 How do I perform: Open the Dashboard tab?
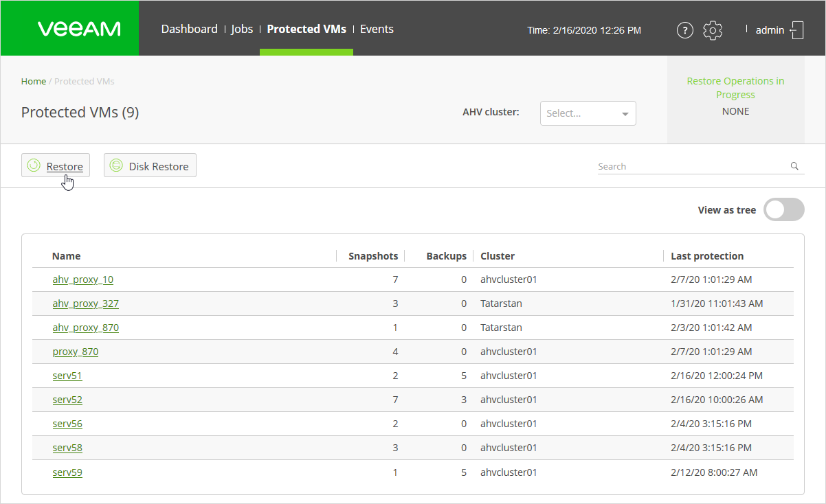tap(189, 29)
